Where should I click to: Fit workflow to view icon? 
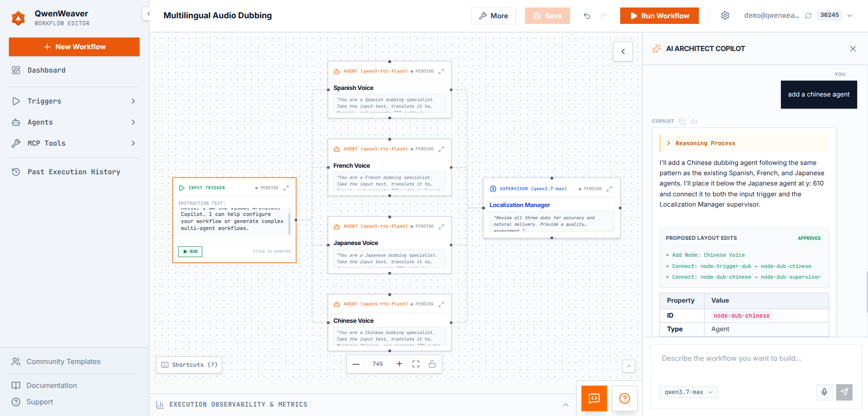[416, 364]
